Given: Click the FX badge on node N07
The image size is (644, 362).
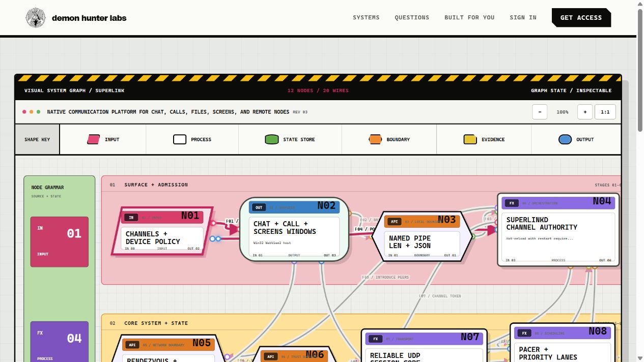Looking at the screenshot, I should coord(375,339).
